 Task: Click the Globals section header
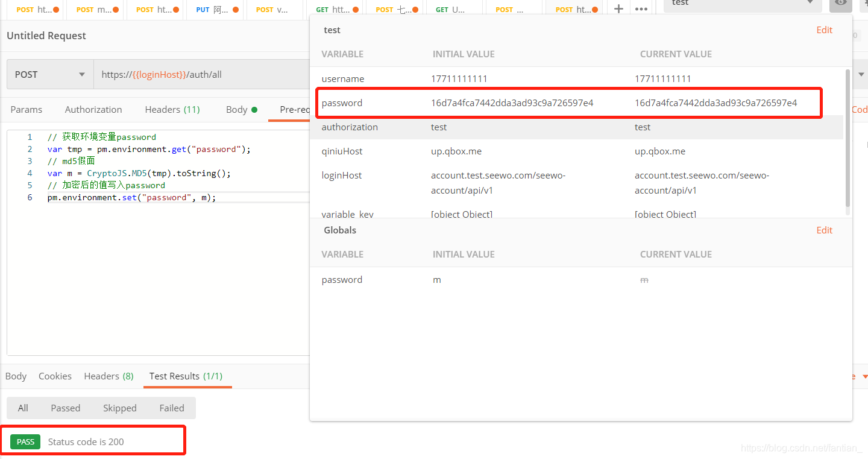point(340,230)
